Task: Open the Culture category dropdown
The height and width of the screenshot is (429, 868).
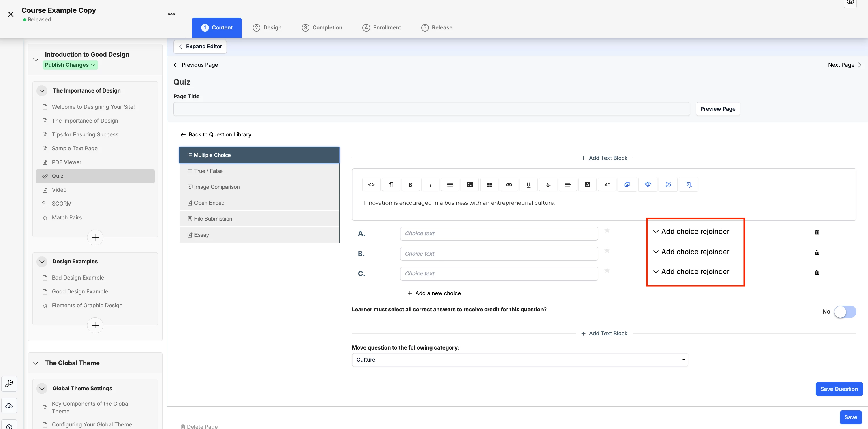Action: coord(520,360)
